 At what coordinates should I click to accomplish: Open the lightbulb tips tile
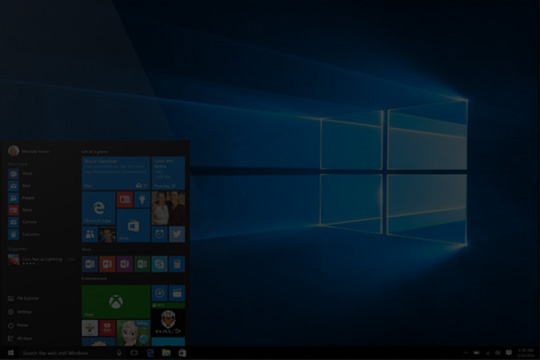point(142,199)
